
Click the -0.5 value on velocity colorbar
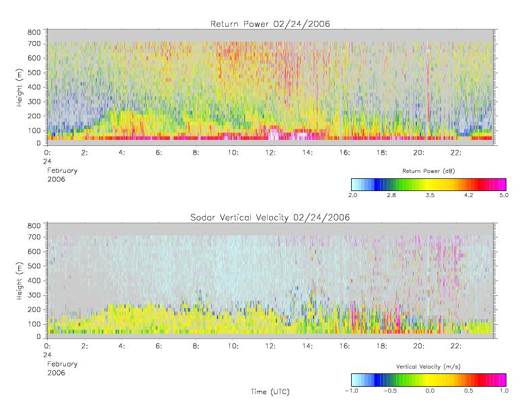390,391
